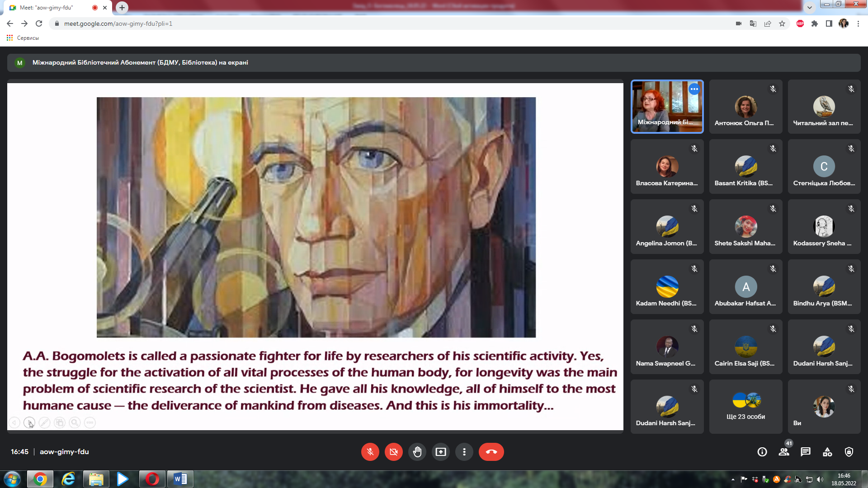Open options on the presenter's video tile
Image resolution: width=868 pixels, height=488 pixels.
pyautogui.click(x=694, y=89)
